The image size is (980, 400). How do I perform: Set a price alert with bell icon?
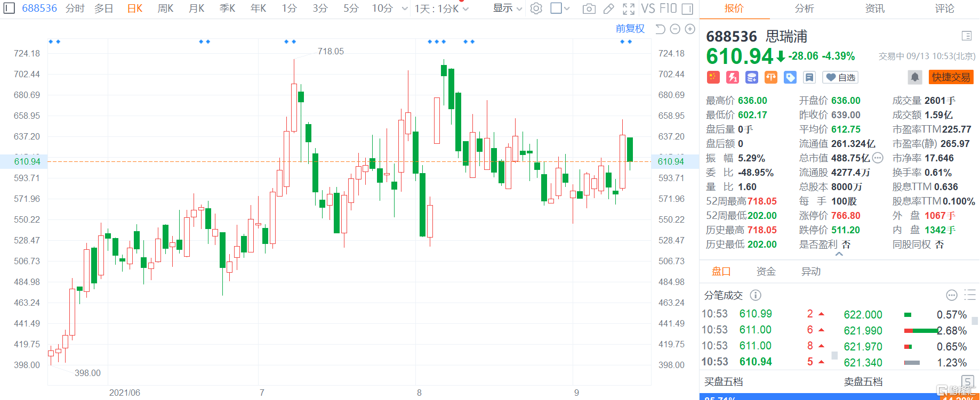[x=915, y=77]
